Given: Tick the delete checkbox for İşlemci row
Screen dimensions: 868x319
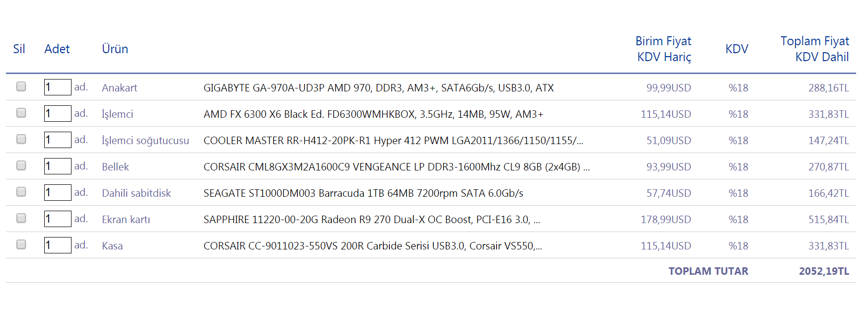Looking at the screenshot, I should 21,113.
